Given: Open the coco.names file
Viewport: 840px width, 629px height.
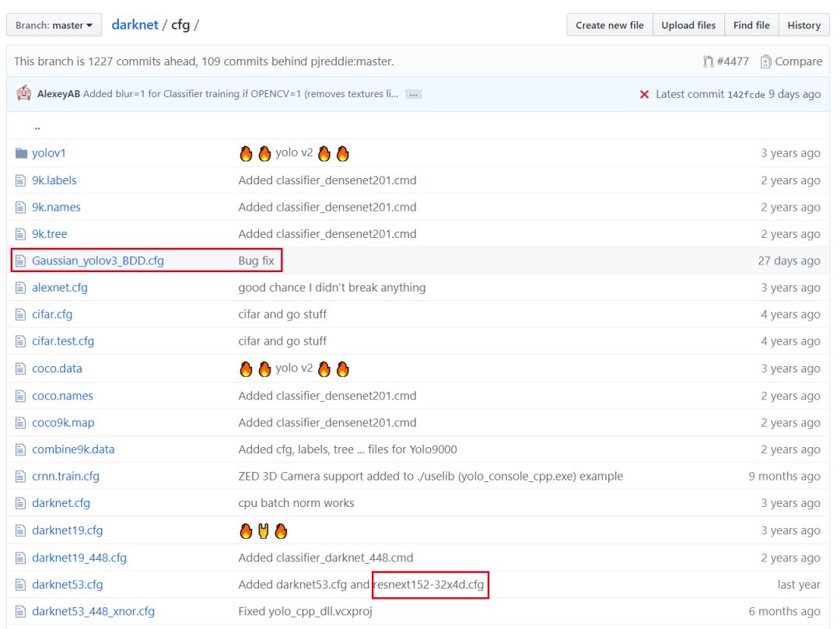Looking at the screenshot, I should (62, 396).
